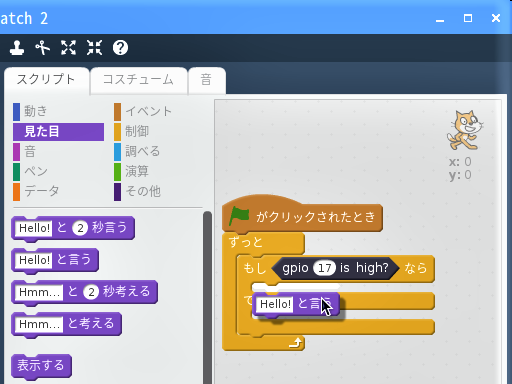Screen dimensions: 512x384
Task: Select the grow sprite tool
Action: point(68,48)
